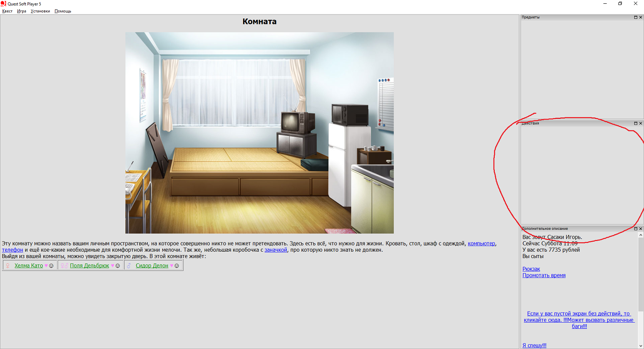Image resolution: width=644 pixels, height=349 pixels.
Task: Float the Предметы panel
Action: tap(636, 17)
